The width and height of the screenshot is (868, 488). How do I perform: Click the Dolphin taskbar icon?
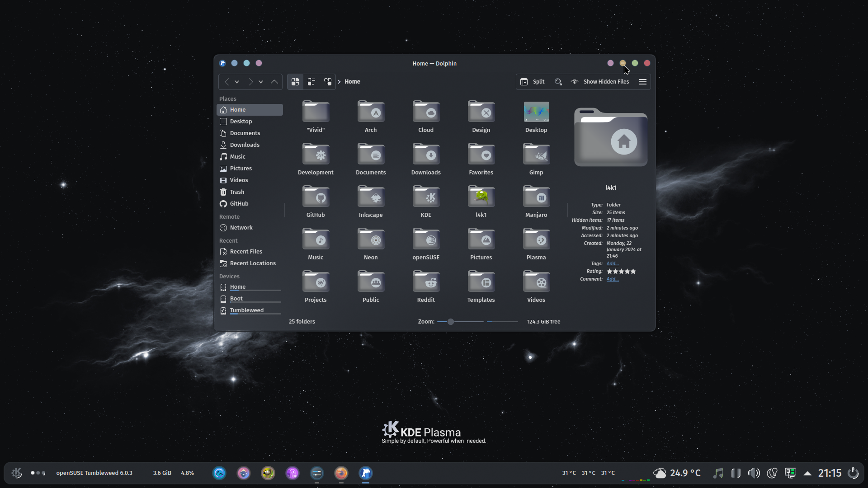(366, 473)
